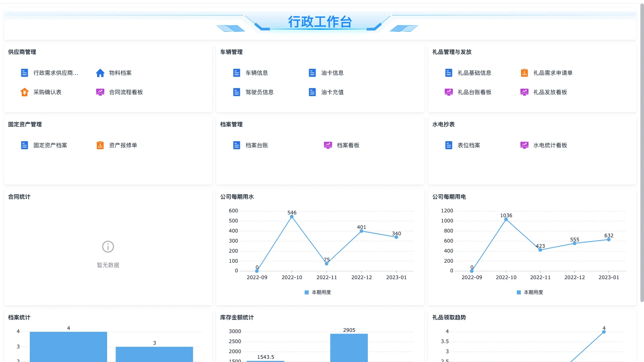
Task: Click the 合同统计 panel title
Action: [x=19, y=197]
